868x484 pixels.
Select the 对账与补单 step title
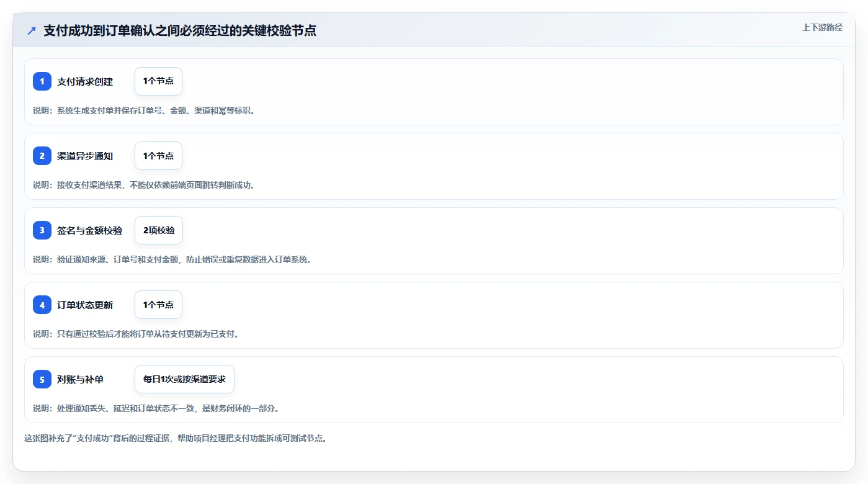click(81, 379)
